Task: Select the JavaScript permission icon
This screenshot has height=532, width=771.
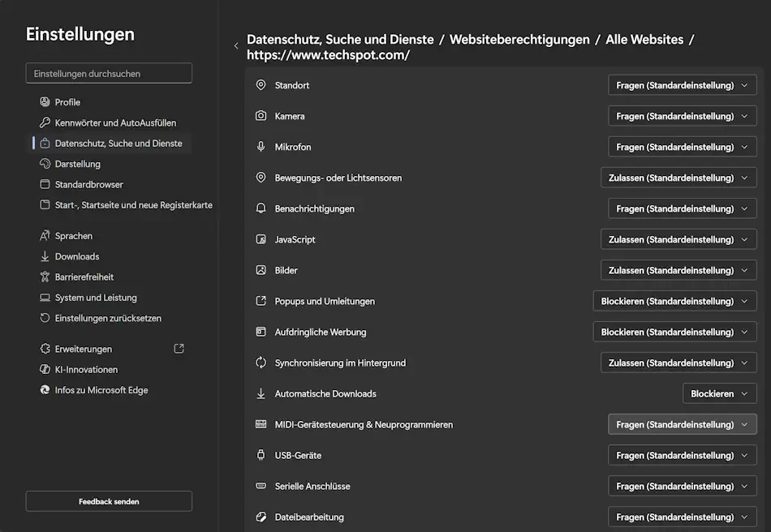Action: click(x=261, y=238)
